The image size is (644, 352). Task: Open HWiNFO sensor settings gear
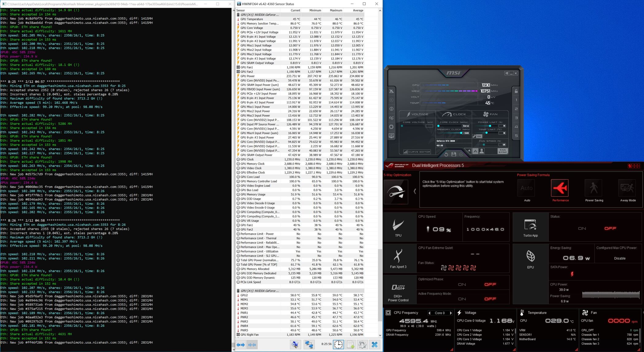362,344
